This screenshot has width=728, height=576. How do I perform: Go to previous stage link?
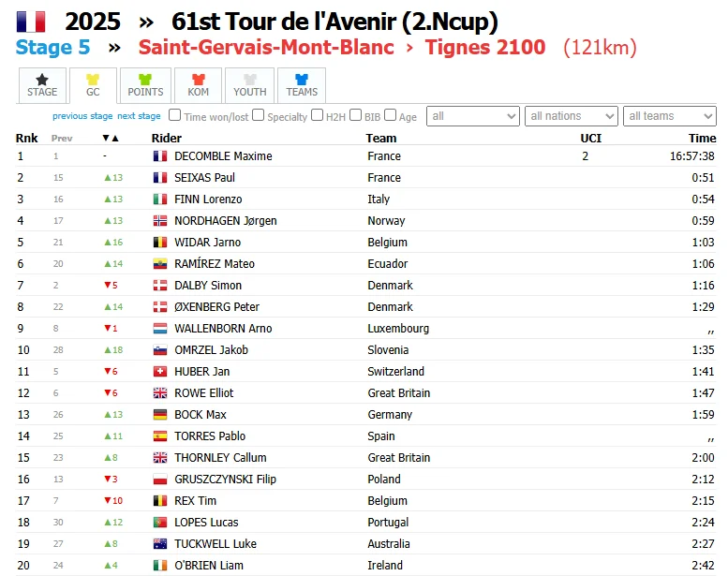click(x=82, y=116)
